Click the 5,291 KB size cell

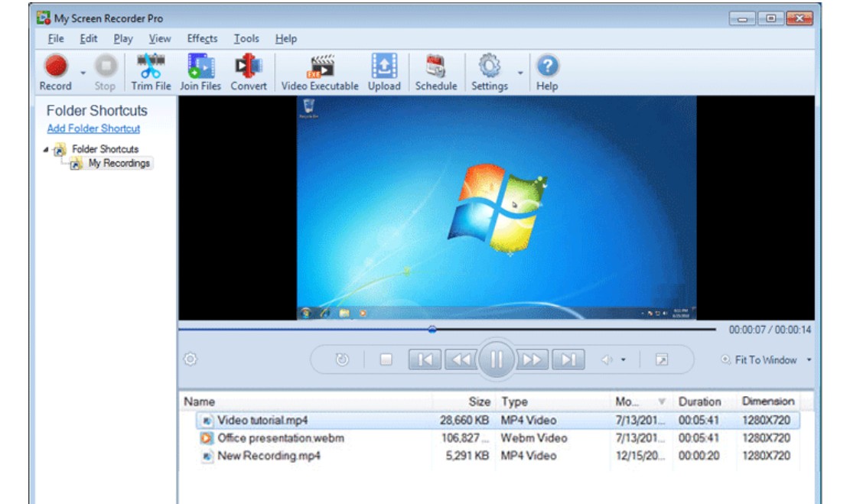[467, 456]
